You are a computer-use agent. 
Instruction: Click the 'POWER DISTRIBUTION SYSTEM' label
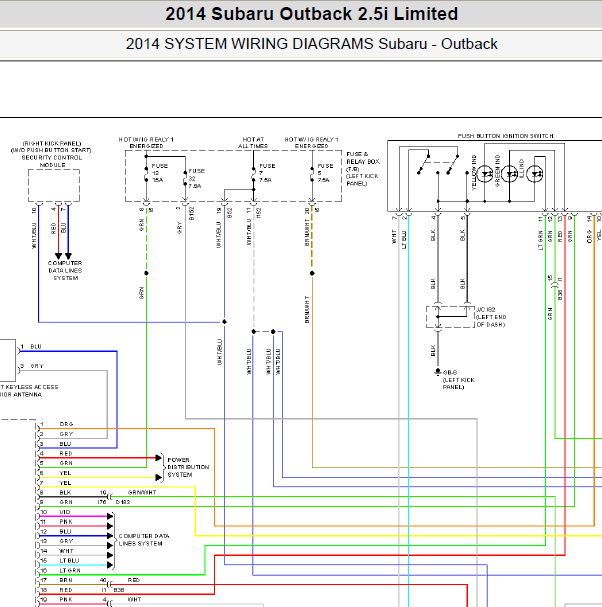pyautogui.click(x=188, y=467)
